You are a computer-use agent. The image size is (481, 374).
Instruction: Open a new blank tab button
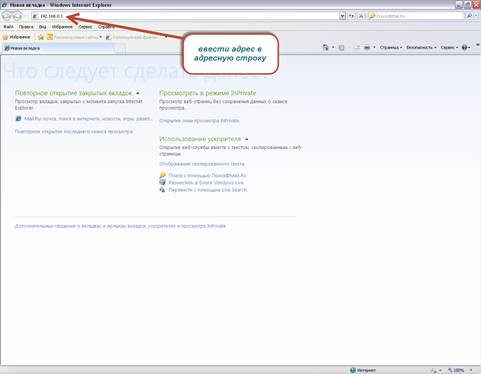(x=120, y=49)
